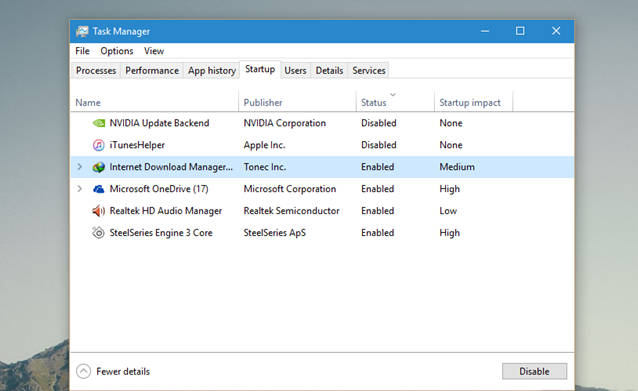Click the Apple Inc. publisher cell
The height and width of the screenshot is (391, 638).
click(264, 145)
